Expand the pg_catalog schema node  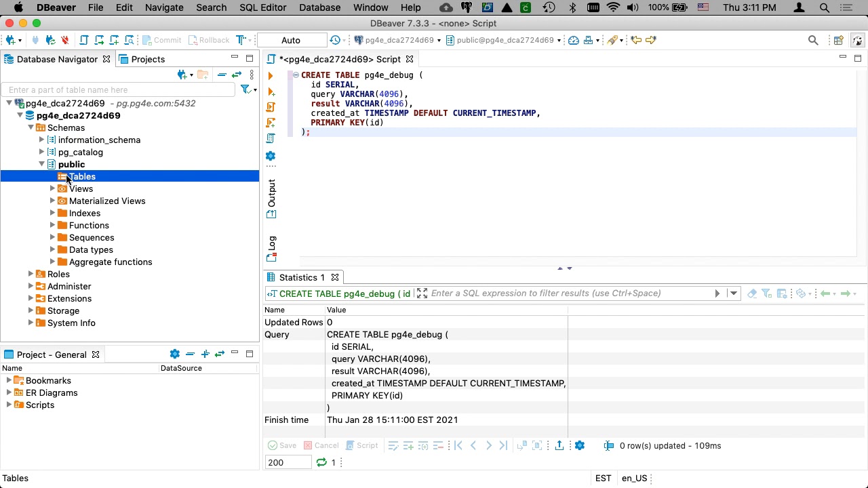[x=41, y=152]
